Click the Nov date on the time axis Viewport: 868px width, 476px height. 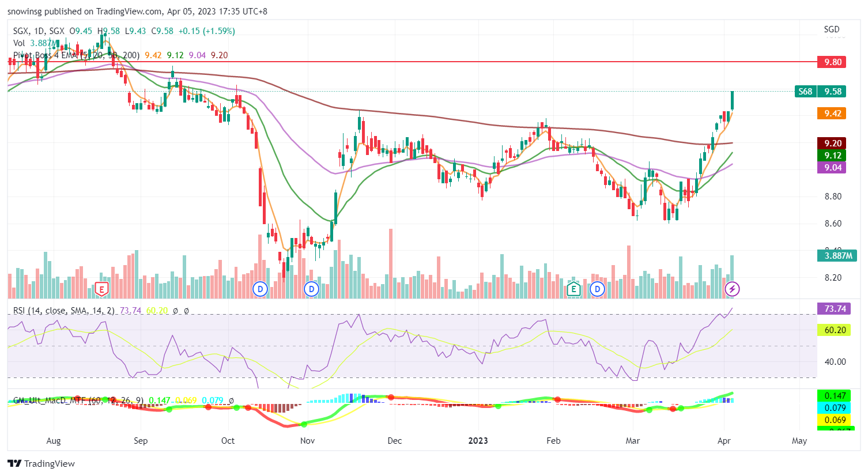pos(308,440)
